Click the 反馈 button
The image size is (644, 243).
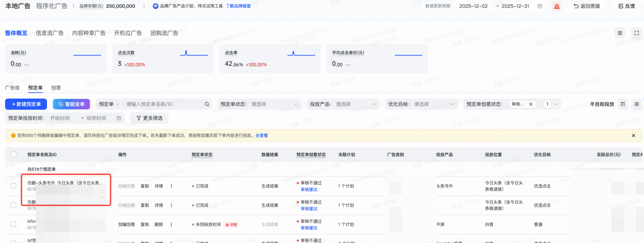[x=627, y=6]
